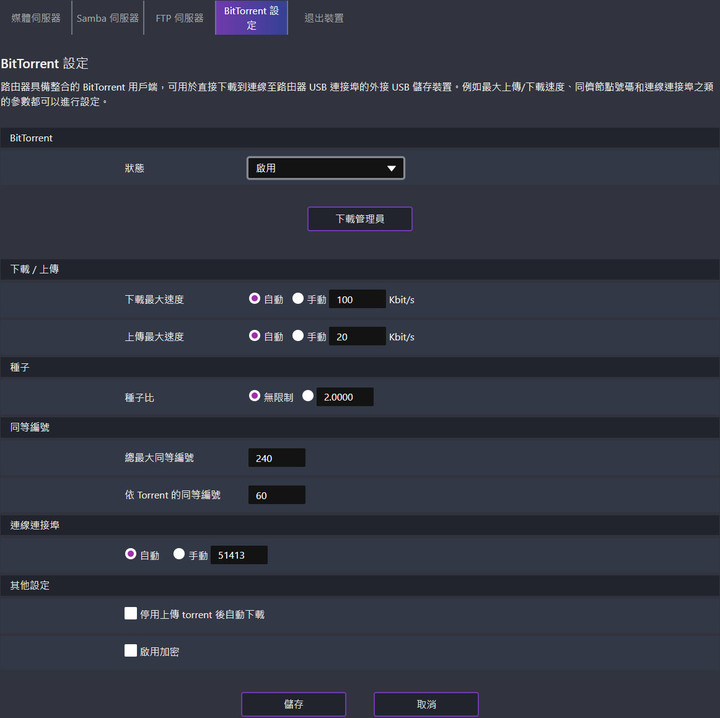Select the BitTorrent 設定 tab
The width and height of the screenshot is (720, 718).
click(x=252, y=18)
